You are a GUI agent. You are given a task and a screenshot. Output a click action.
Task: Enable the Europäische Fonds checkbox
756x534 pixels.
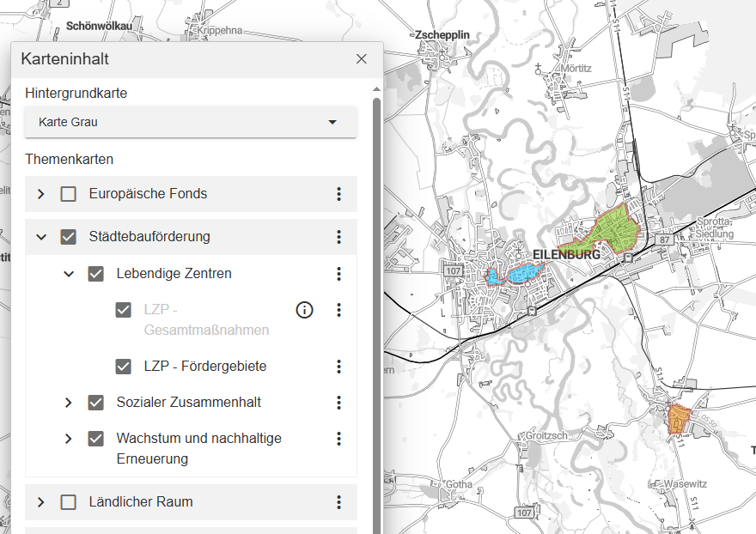(x=69, y=194)
